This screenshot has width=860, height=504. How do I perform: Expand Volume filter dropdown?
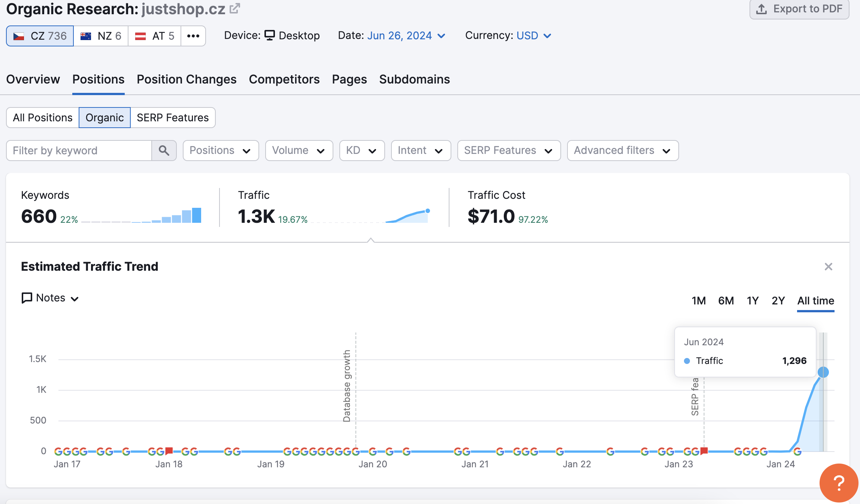(299, 151)
